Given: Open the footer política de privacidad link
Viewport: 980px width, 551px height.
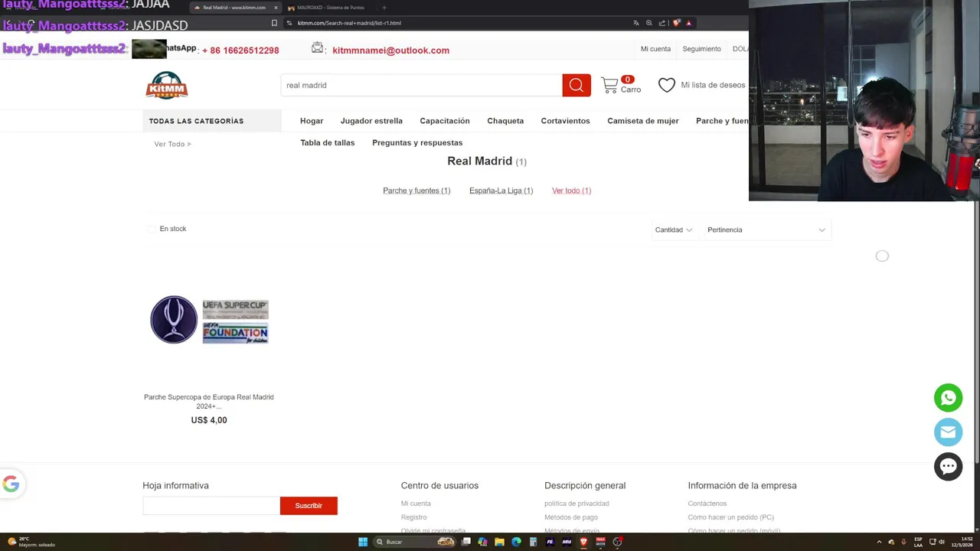Looking at the screenshot, I should pos(577,504).
